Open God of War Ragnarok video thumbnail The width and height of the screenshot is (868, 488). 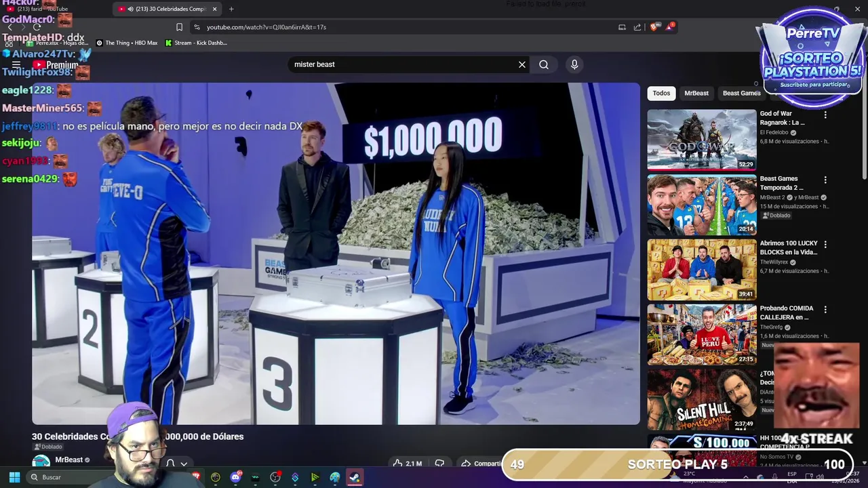pos(702,140)
